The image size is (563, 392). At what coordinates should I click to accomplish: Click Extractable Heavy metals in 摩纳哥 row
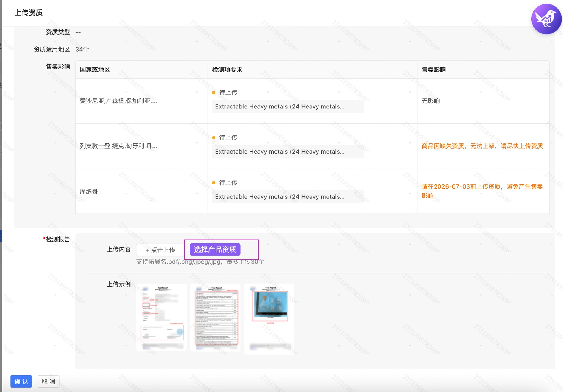(288, 197)
